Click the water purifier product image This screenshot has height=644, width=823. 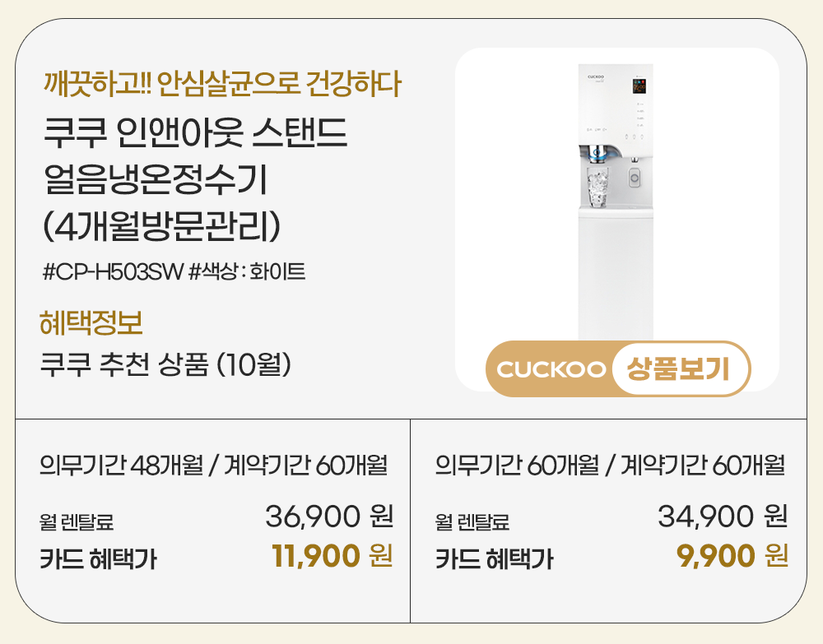pyautogui.click(x=616, y=206)
